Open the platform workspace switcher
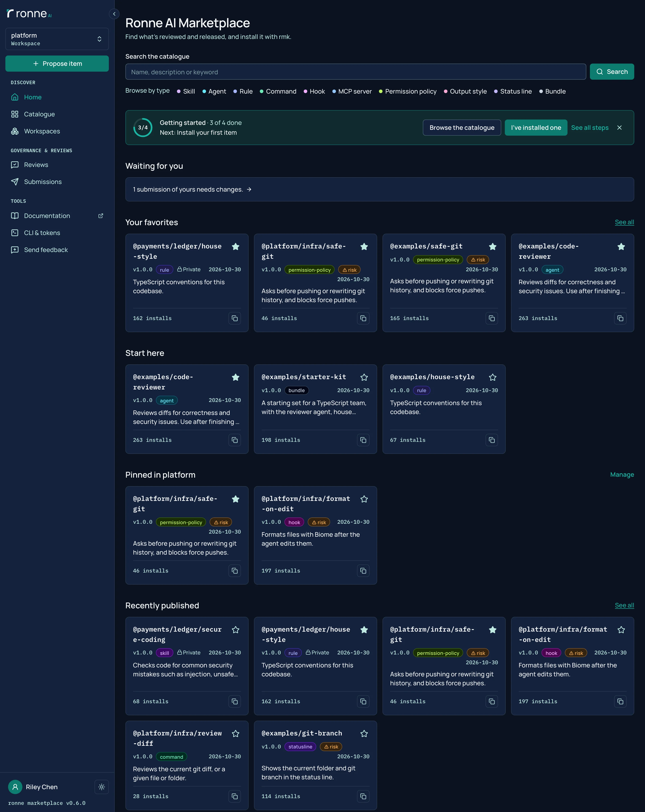The width and height of the screenshot is (645, 812). (x=57, y=39)
